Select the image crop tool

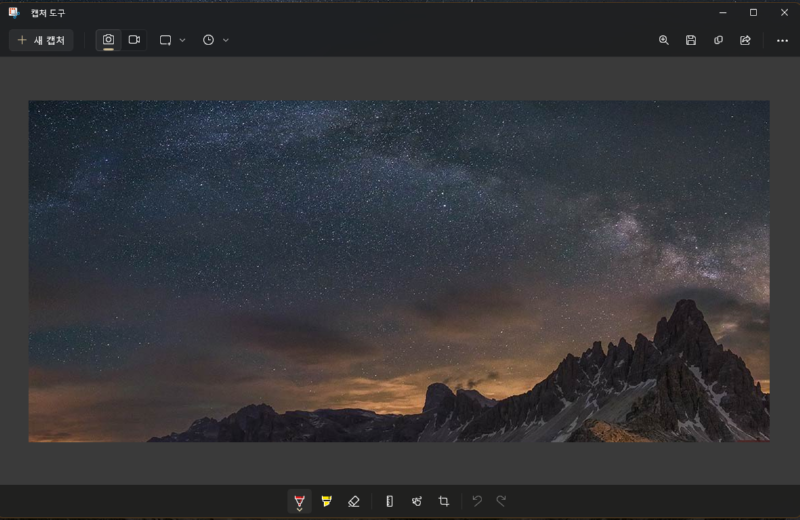(443, 501)
